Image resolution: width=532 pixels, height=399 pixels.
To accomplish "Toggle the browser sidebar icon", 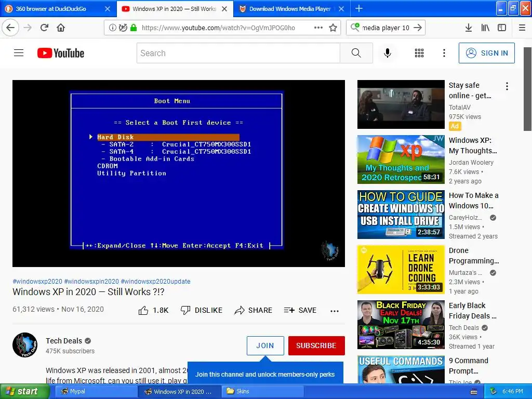I will [x=502, y=28].
